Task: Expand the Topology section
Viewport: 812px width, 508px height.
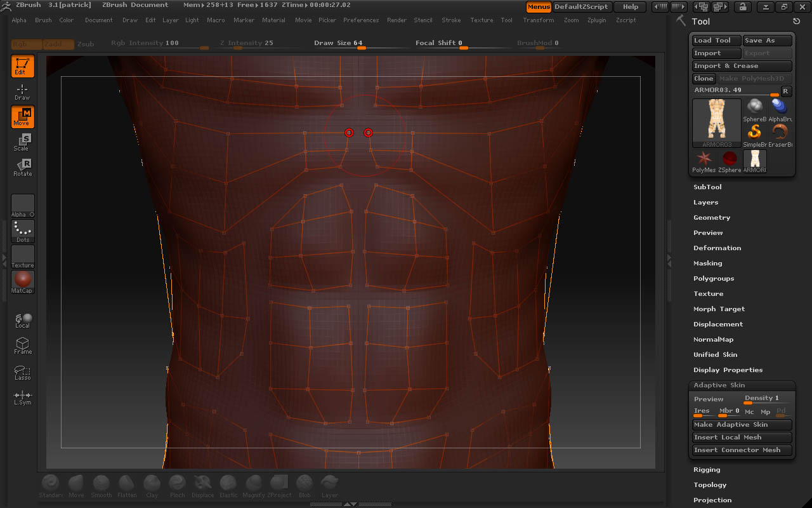Action: 710,485
